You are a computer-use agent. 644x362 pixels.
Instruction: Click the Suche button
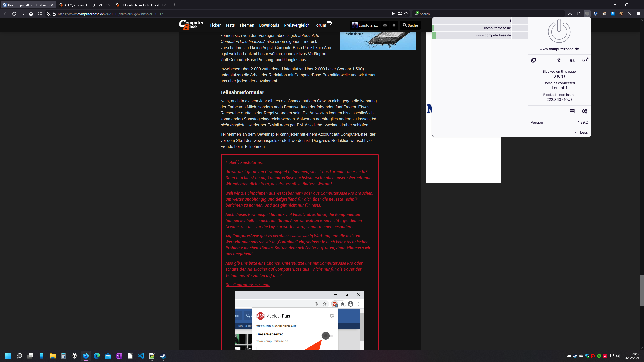tap(410, 25)
